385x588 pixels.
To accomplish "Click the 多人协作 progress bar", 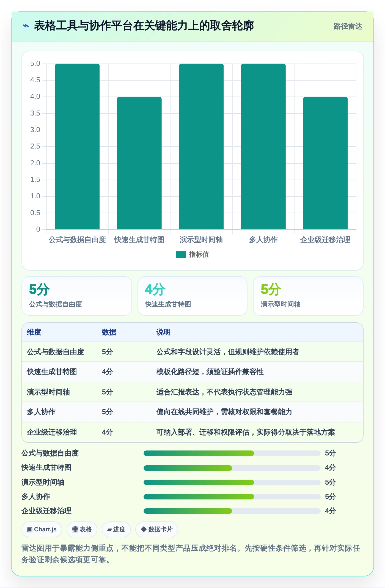I will pyautogui.click(x=232, y=497).
